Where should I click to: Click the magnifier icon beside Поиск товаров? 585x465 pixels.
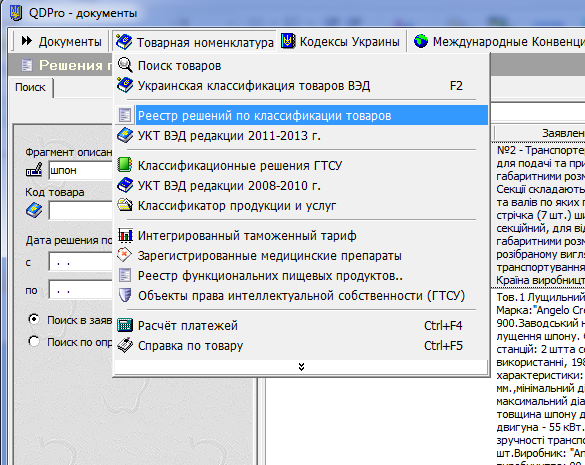[125, 65]
